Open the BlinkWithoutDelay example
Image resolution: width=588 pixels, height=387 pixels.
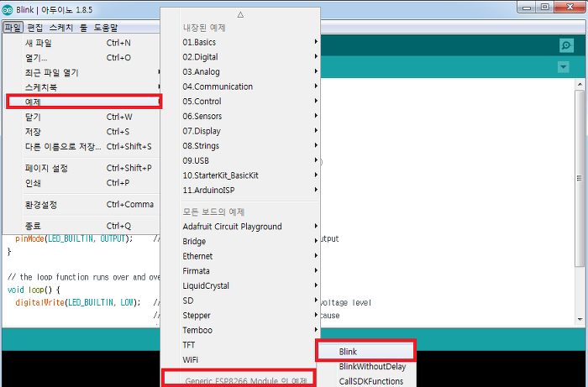366,366
